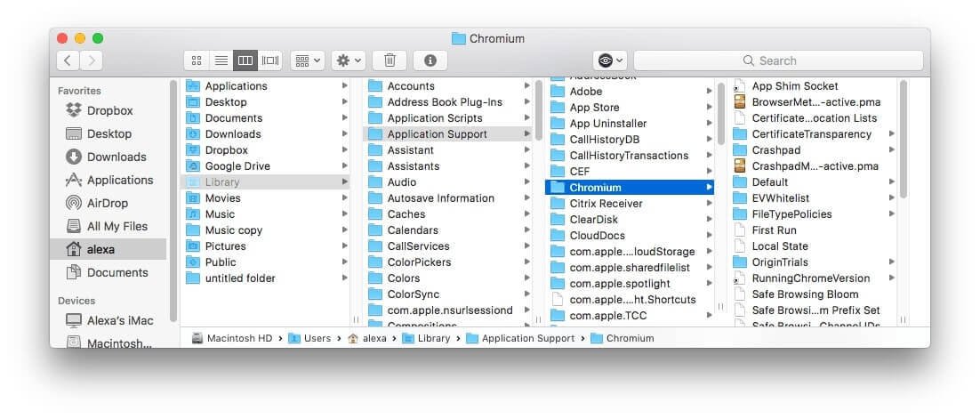Image resolution: width=980 pixels, height=419 pixels.
Task: Go forward with the right chevron button
Action: 92,60
